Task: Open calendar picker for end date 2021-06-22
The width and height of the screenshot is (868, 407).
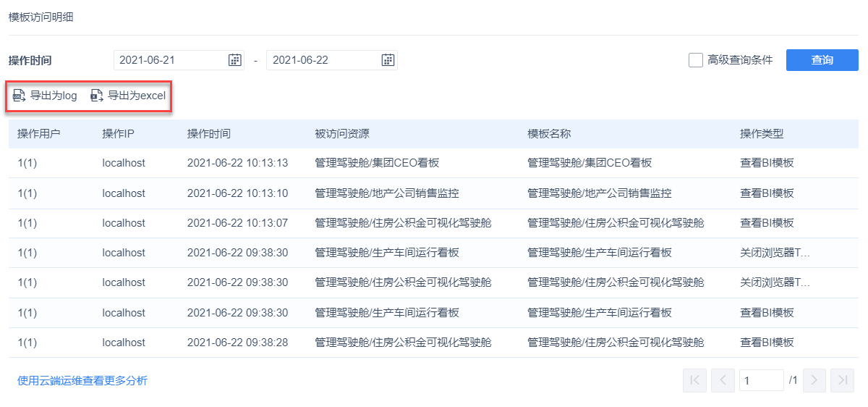Action: [388, 60]
